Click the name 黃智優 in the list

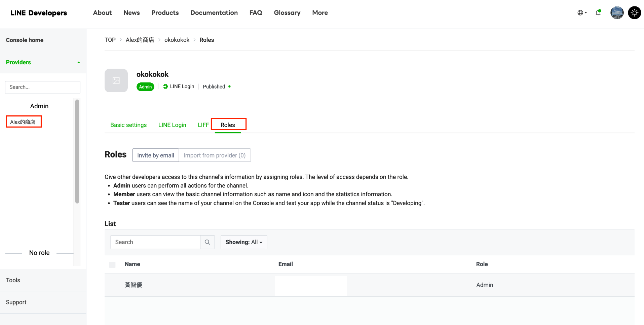[x=134, y=285]
